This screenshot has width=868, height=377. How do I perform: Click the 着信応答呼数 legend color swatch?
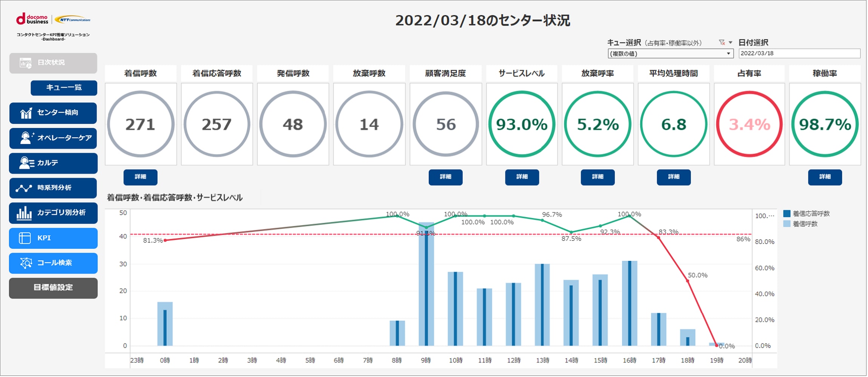coord(787,214)
